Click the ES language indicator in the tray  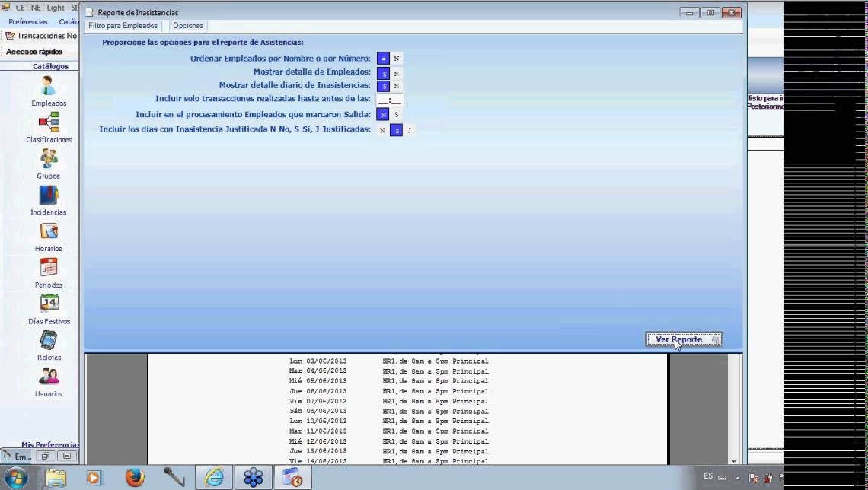(708, 476)
